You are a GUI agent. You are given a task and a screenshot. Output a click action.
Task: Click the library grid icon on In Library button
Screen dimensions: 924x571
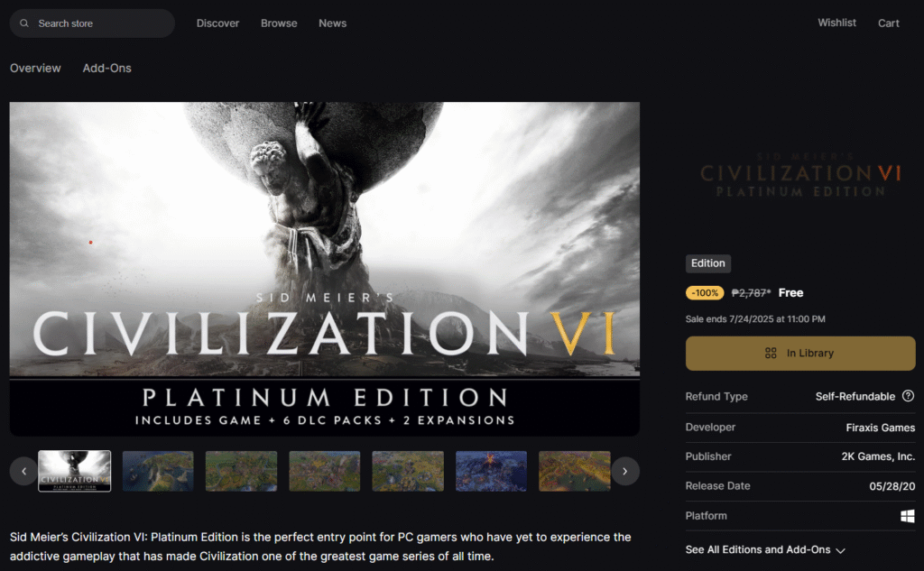click(x=771, y=353)
